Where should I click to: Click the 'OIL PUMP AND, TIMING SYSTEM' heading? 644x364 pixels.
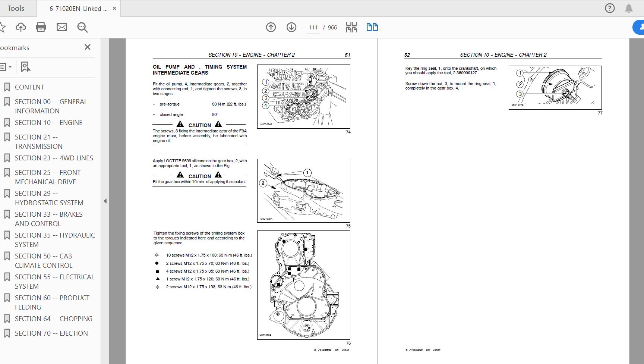(x=200, y=70)
